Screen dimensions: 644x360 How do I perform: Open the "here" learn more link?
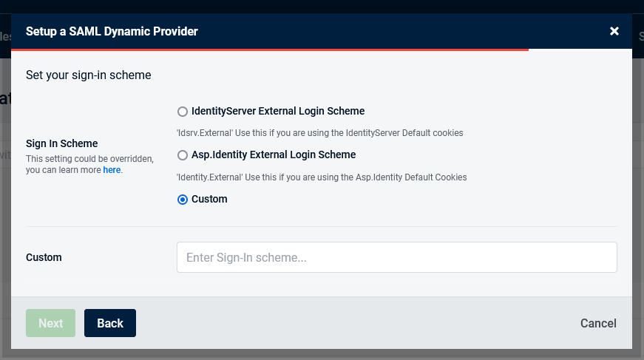(x=112, y=170)
